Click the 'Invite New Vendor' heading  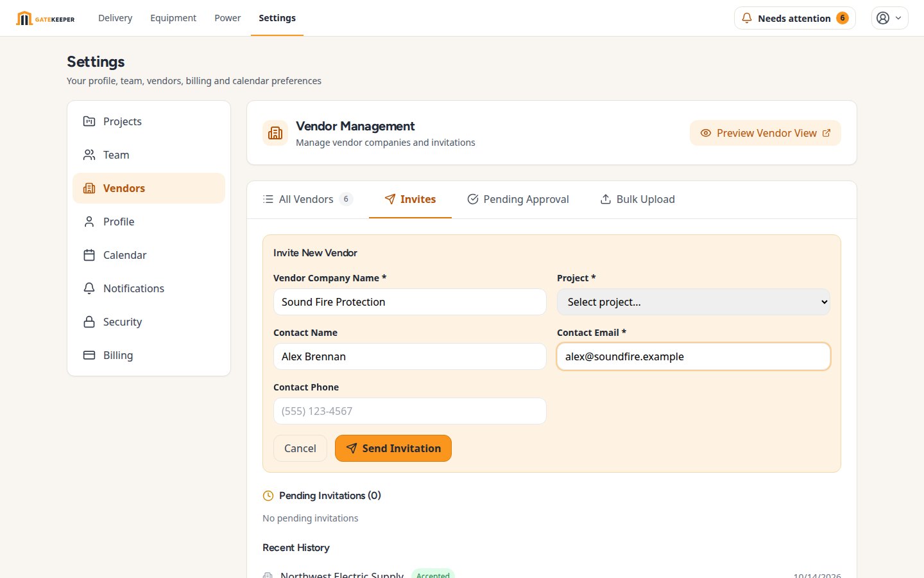315,253
